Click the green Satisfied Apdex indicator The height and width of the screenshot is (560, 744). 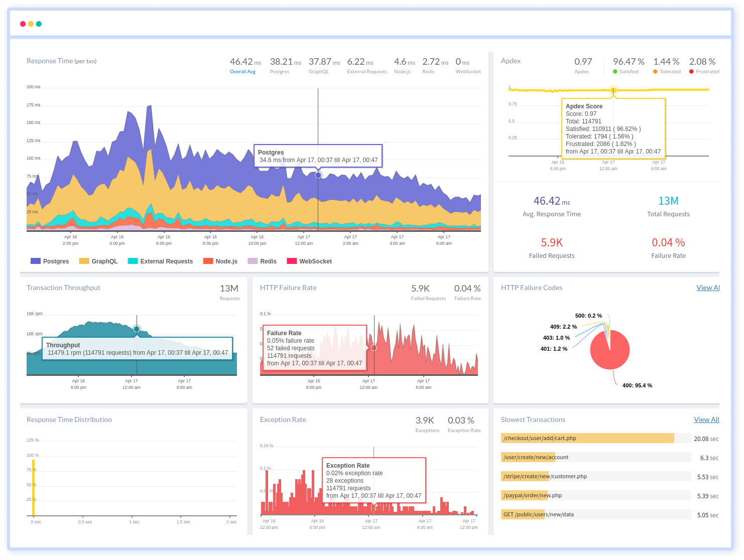coord(615,71)
